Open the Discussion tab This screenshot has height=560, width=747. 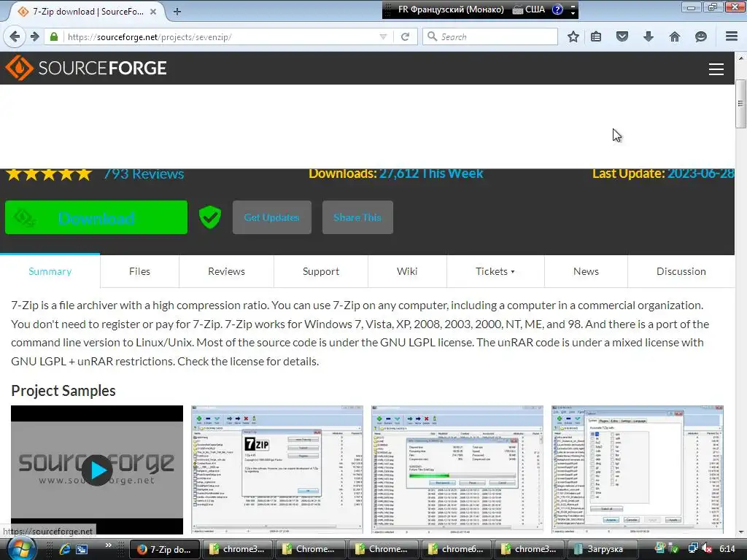(x=681, y=271)
